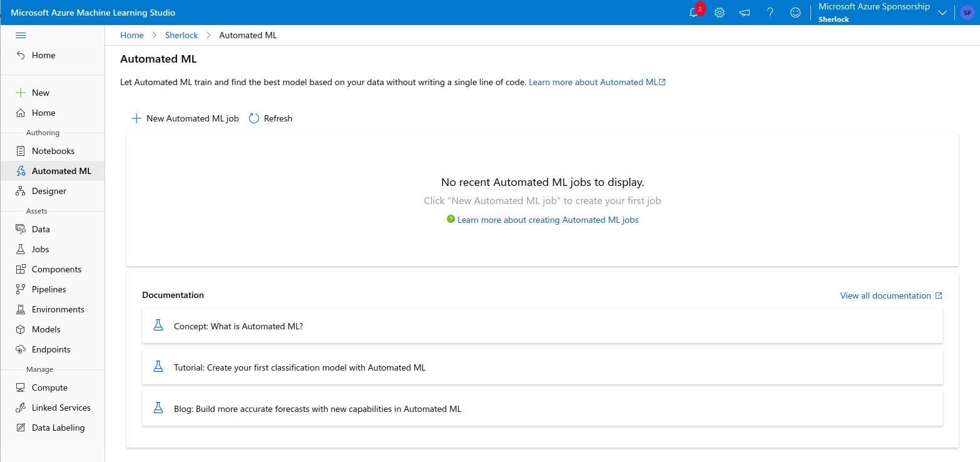The image size is (980, 462).
Task: Click the Jobs flask icon
Action: click(x=21, y=249)
